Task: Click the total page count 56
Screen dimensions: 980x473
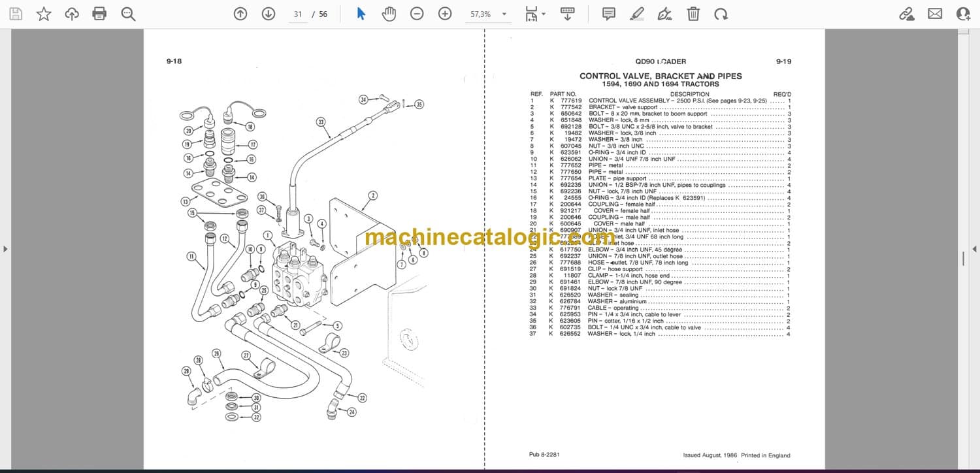Action: click(x=323, y=14)
